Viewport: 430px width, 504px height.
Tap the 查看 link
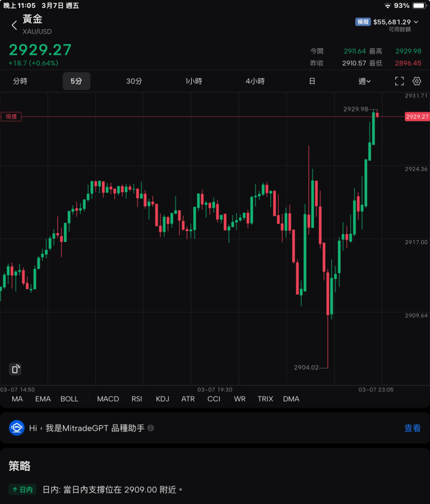[412, 428]
